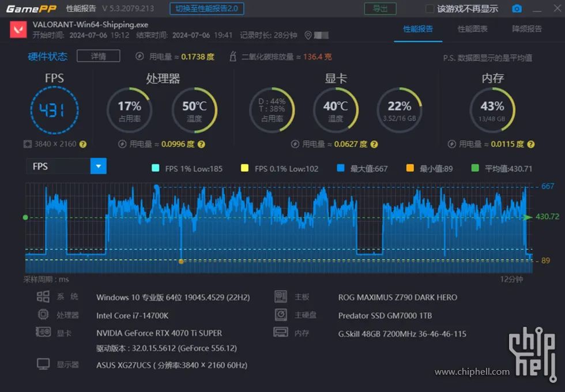The width and height of the screenshot is (565, 392).
Task: Click text Intel Core i7-14700K
Action: [132, 316]
